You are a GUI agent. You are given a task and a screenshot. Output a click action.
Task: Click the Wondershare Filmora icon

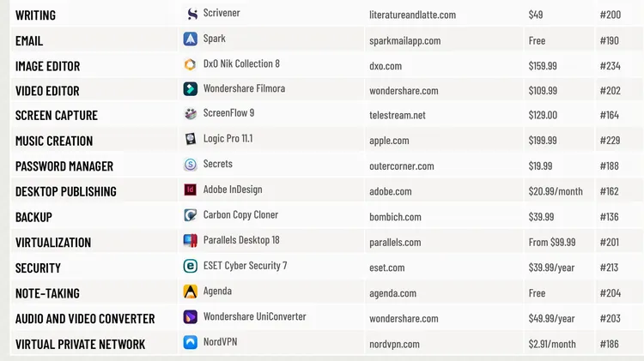(191, 89)
